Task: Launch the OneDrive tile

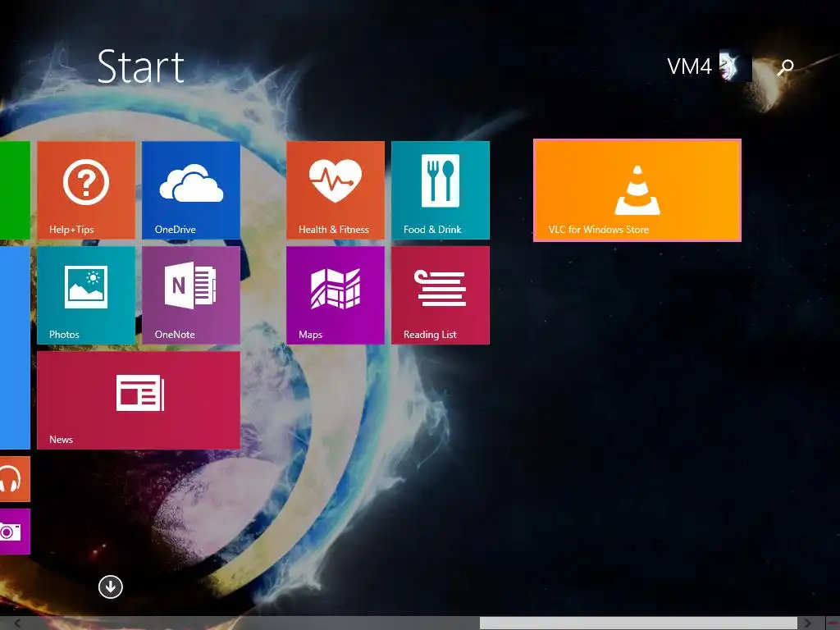Action: [x=190, y=190]
